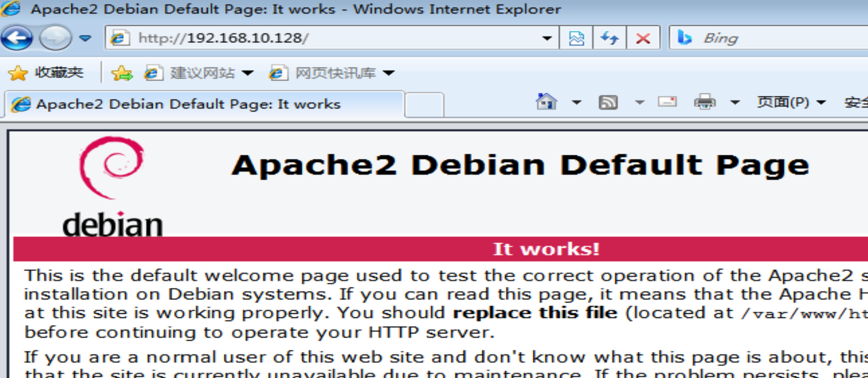Click the bold 'replace this file' text
The width and height of the screenshot is (868, 378).
click(535, 313)
